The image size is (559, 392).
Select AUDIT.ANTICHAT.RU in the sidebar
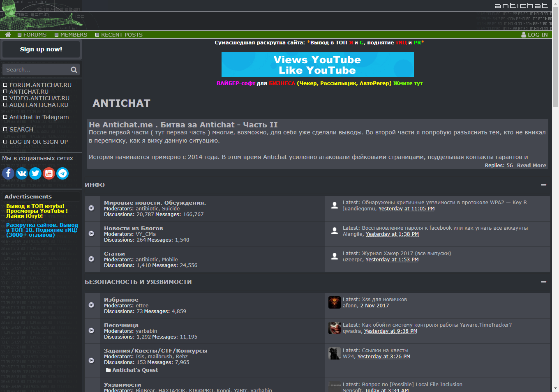[39, 105]
